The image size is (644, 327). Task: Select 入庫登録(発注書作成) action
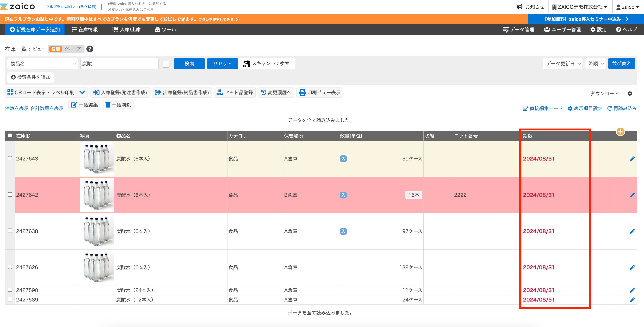coord(120,92)
